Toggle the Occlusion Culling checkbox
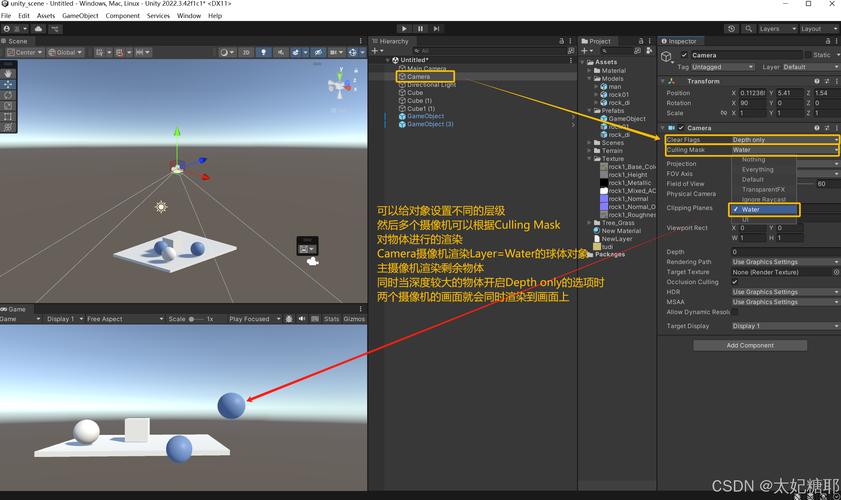Image resolution: width=841 pixels, height=500 pixels. coord(735,282)
